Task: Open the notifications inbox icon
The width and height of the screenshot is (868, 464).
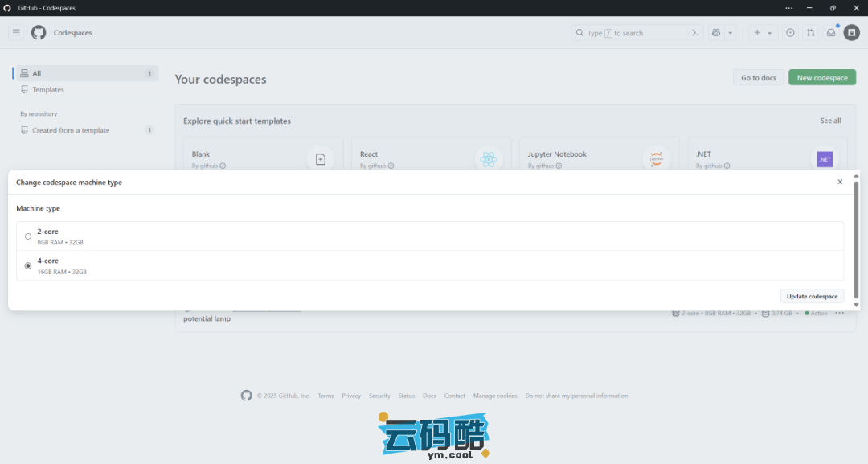Action: (x=831, y=33)
